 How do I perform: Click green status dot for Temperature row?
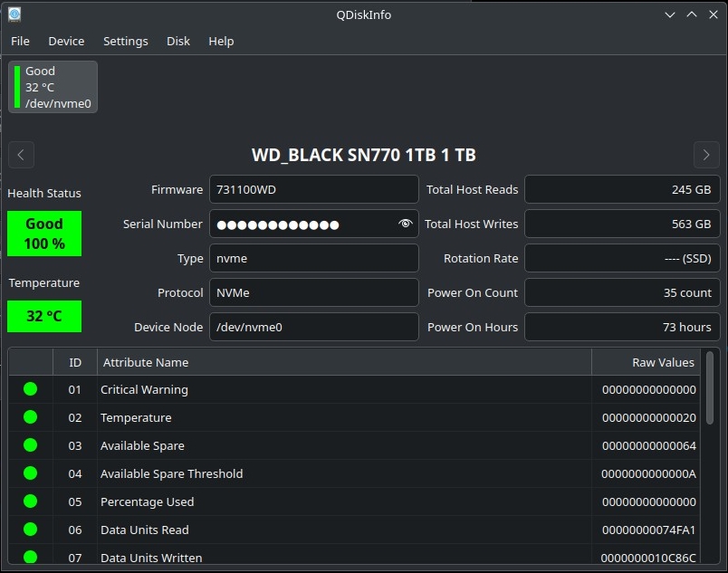tap(30, 417)
